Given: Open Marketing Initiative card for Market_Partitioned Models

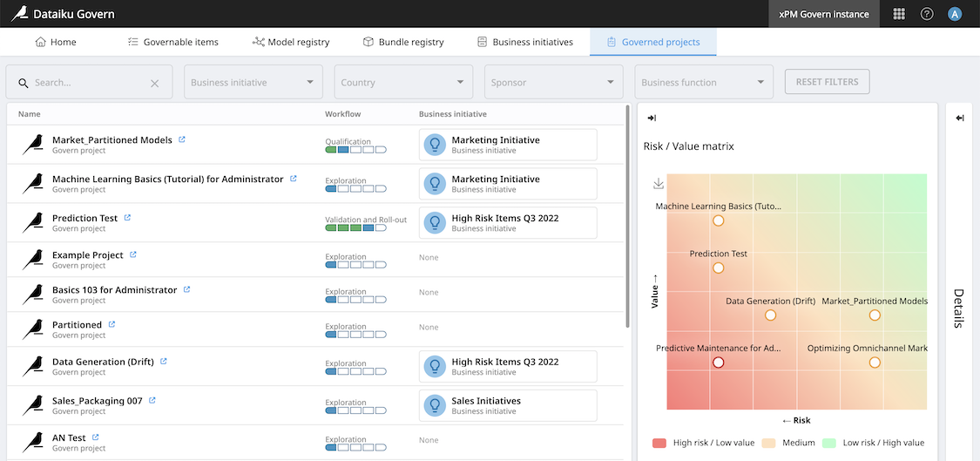Looking at the screenshot, I should click(508, 145).
